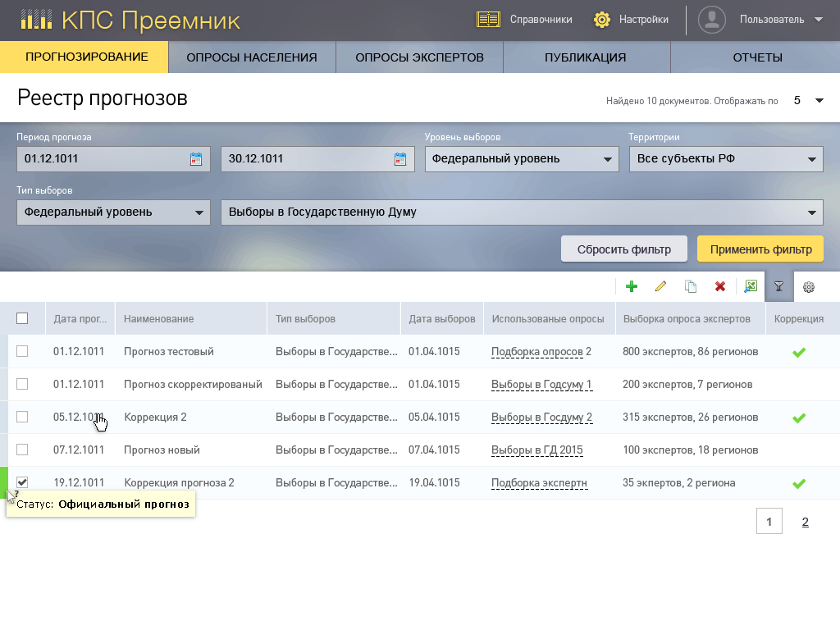This screenshot has width=840, height=630.
Task: Open Настройки gear icon in header
Action: [601, 20]
